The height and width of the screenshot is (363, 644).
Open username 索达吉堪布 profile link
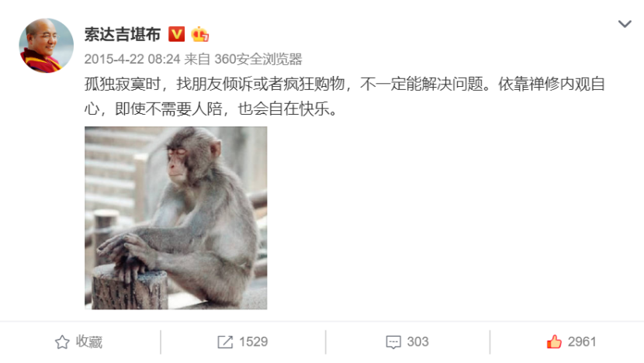(123, 34)
